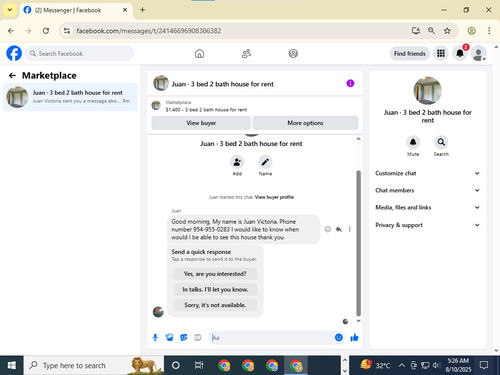
Task: Send quick reply 'Yes, are you interested?'
Action: click(215, 274)
